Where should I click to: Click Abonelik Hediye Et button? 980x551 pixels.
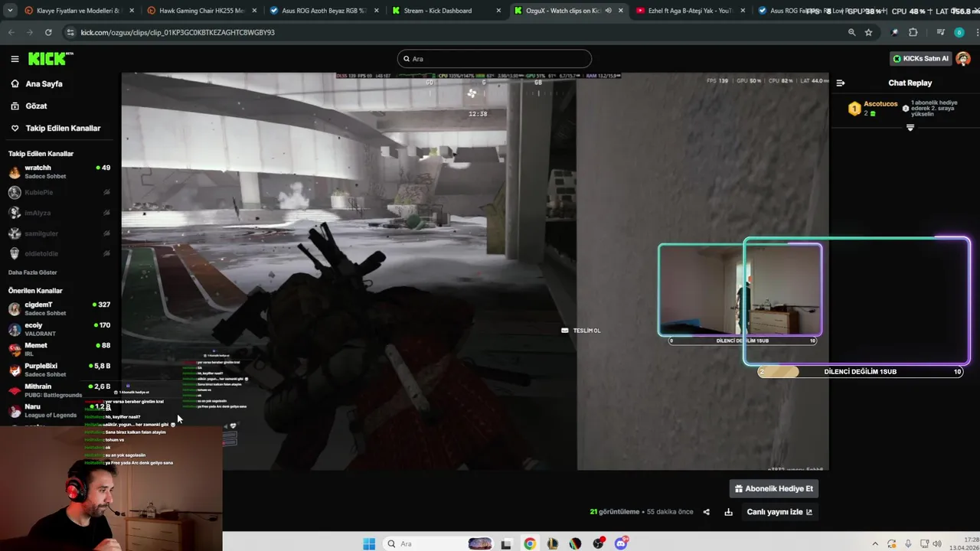774,488
